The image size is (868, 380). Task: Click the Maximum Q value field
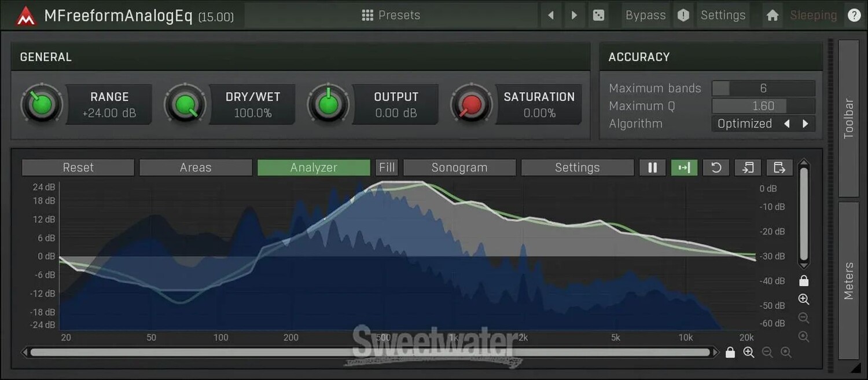tap(763, 106)
